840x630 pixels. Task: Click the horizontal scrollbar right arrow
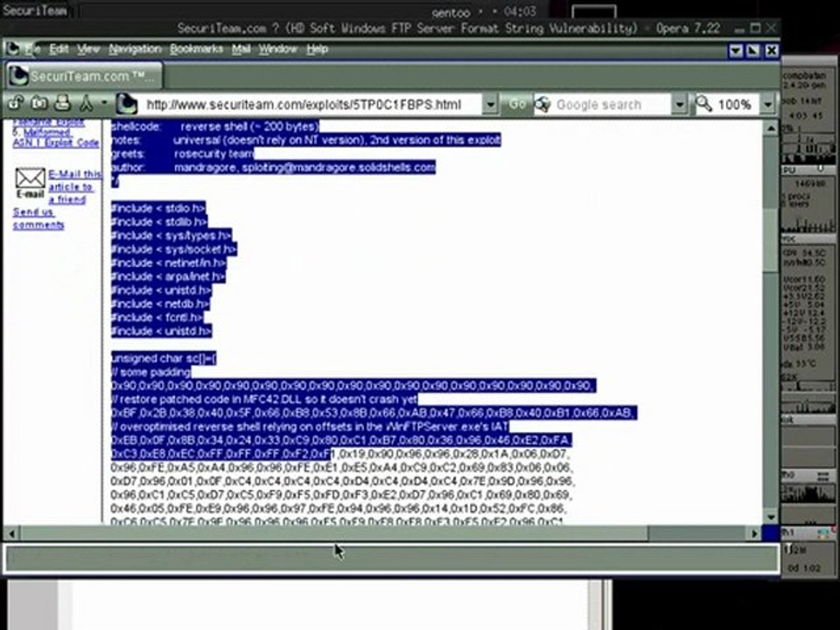(x=755, y=533)
